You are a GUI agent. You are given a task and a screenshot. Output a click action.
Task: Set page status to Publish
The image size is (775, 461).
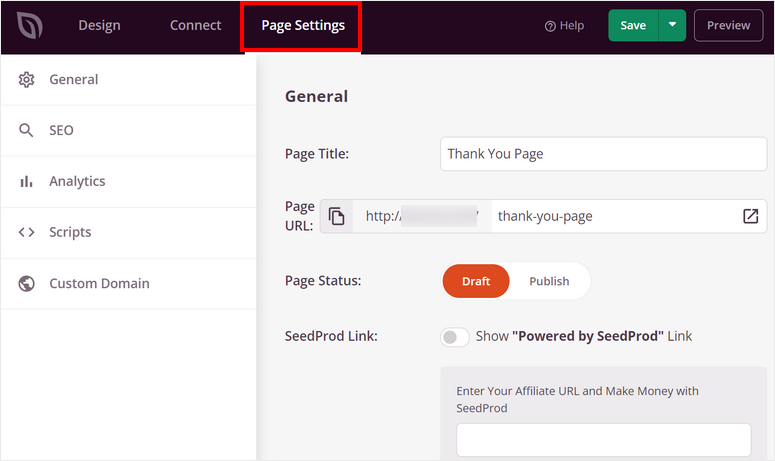pyautogui.click(x=549, y=281)
